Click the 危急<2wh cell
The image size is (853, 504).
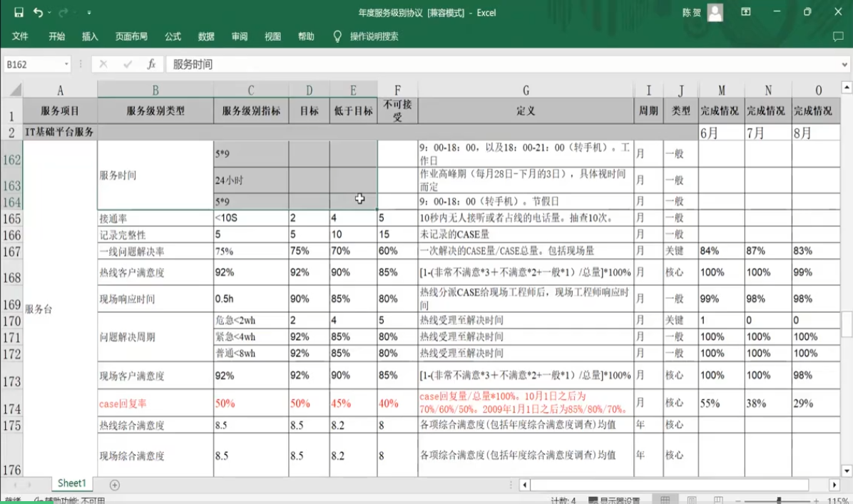coord(251,320)
